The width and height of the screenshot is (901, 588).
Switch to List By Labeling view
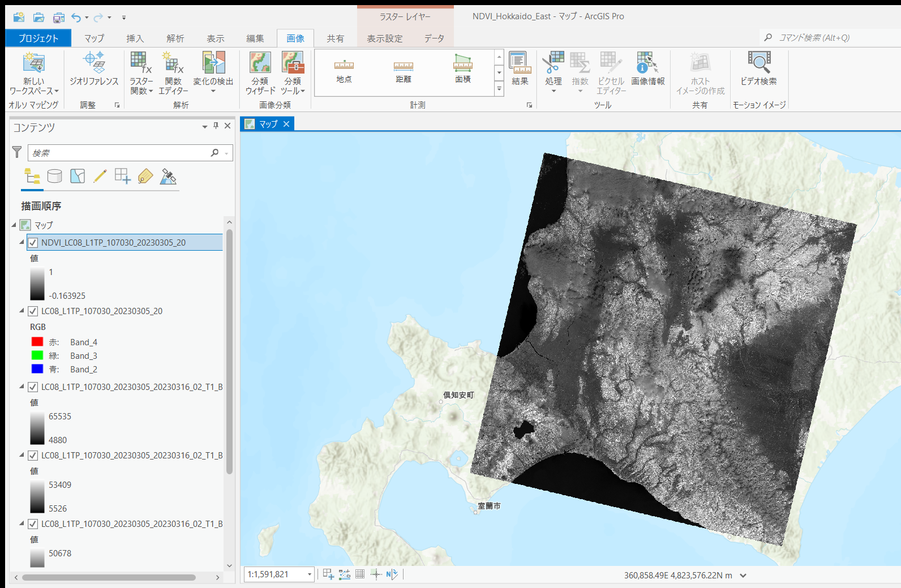pyautogui.click(x=145, y=177)
